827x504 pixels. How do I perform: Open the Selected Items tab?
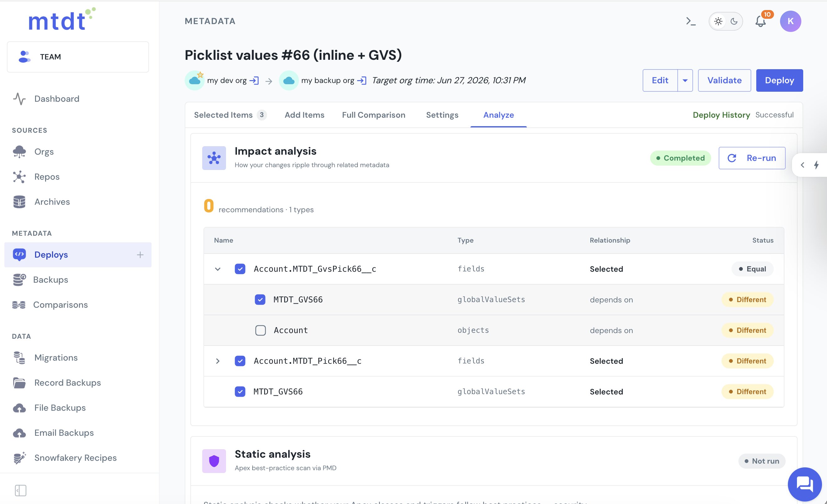coord(230,115)
